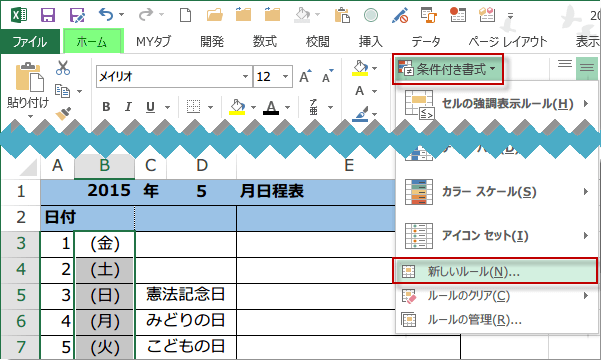Image resolution: width=601 pixels, height=360 pixels.
Task: Select row 5 header
Action: click(x=21, y=296)
